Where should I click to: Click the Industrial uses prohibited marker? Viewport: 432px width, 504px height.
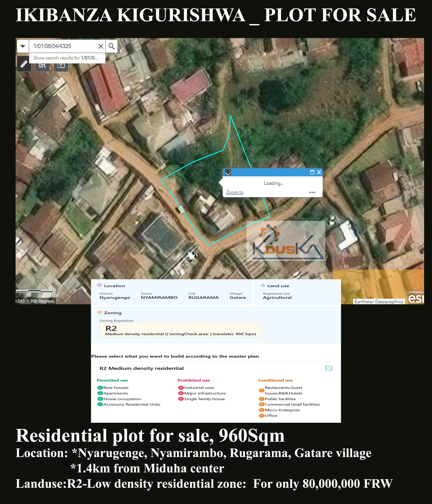click(181, 387)
